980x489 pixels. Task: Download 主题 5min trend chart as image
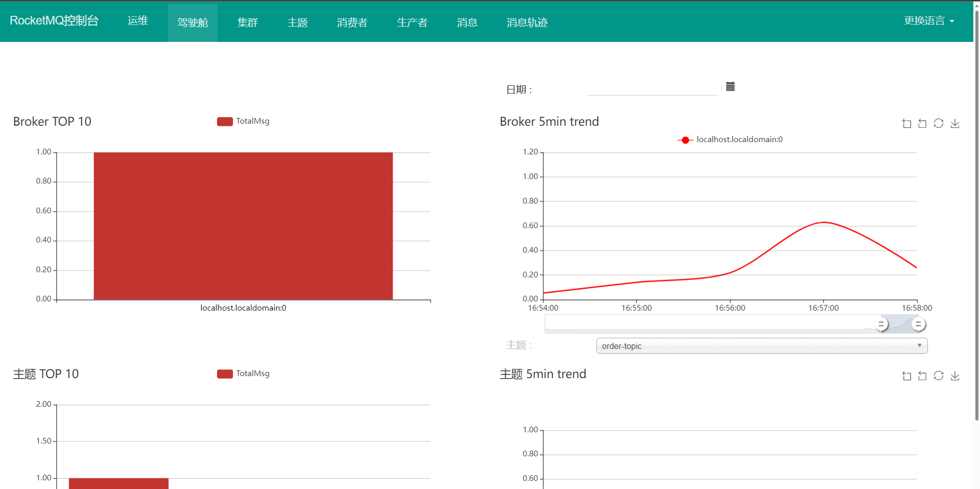click(x=955, y=376)
